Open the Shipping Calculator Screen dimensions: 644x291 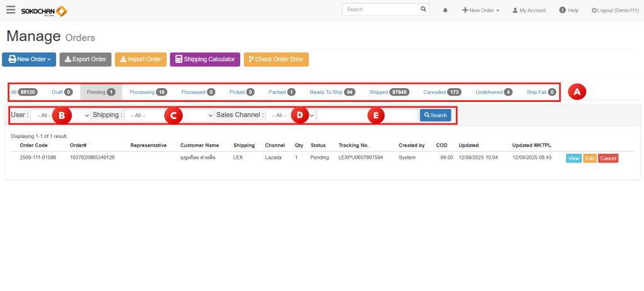click(205, 59)
